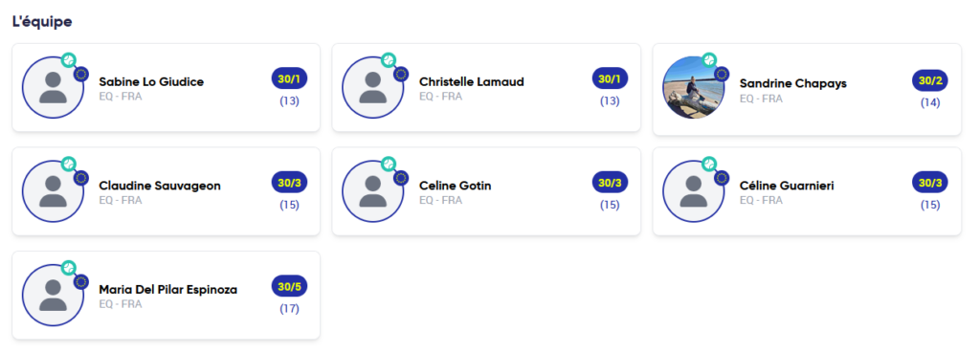The image size is (980, 353).
Task: Click Céline Guarnieri's tennis ball badge
Action: [709, 164]
